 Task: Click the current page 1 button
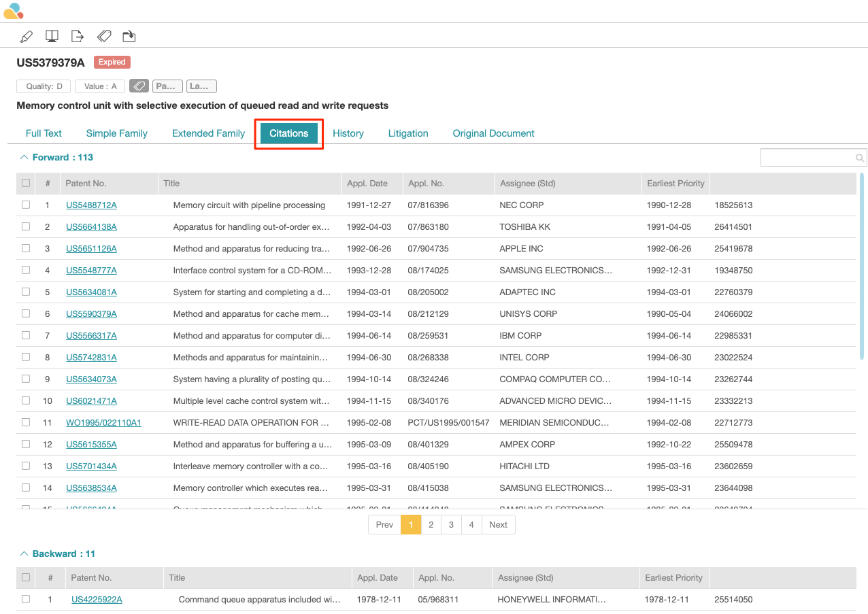click(x=411, y=524)
